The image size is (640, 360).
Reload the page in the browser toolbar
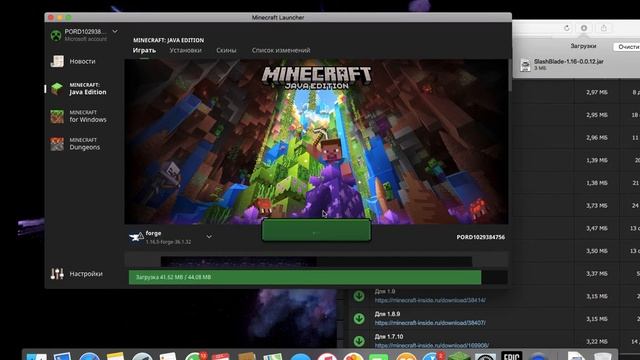[567, 28]
